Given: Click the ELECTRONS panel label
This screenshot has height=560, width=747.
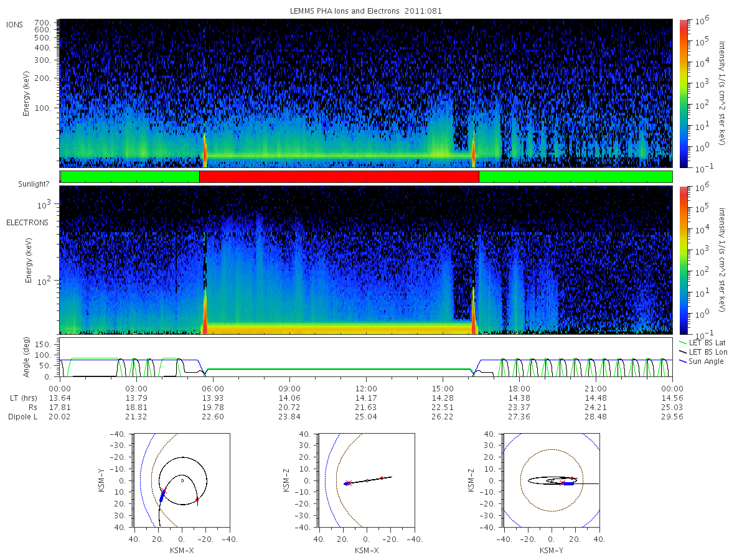Looking at the screenshot, I should (x=27, y=222).
